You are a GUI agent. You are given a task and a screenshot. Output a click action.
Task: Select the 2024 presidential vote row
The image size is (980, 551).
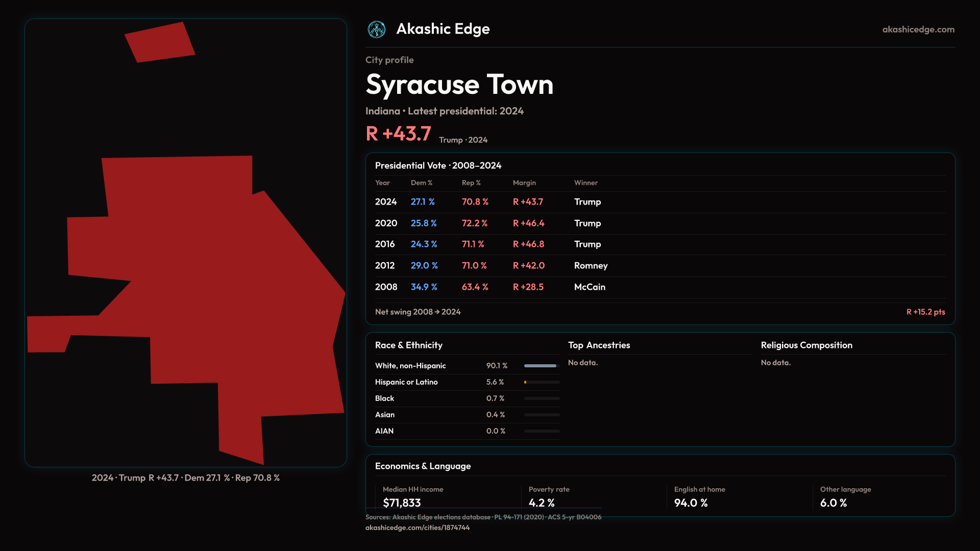pyautogui.click(x=386, y=202)
